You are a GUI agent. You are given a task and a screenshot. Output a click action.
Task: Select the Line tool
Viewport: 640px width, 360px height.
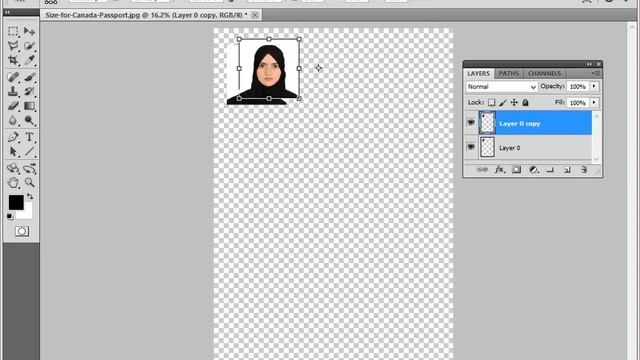29,151
